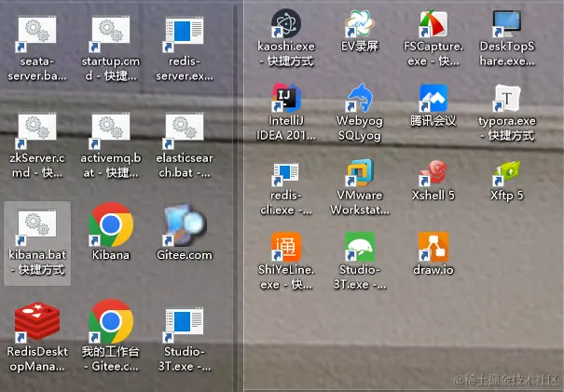
Task: Click the 'Gitee.com' label text
Action: (x=185, y=255)
